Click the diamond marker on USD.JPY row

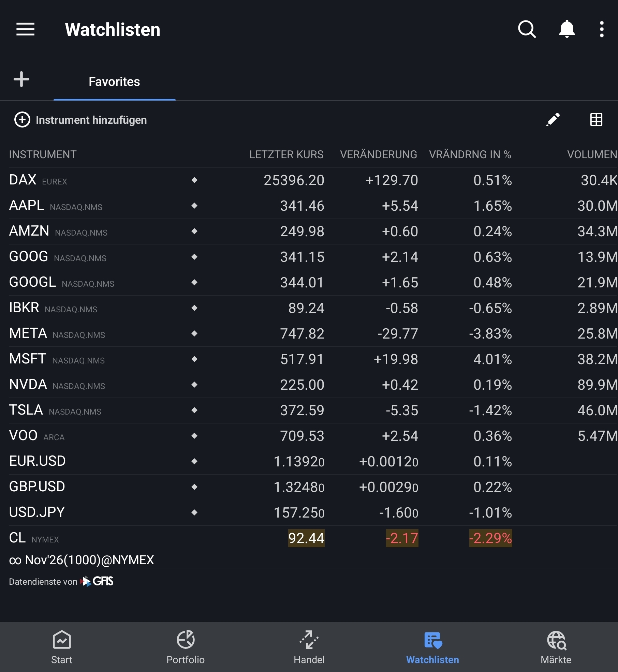[x=194, y=512]
